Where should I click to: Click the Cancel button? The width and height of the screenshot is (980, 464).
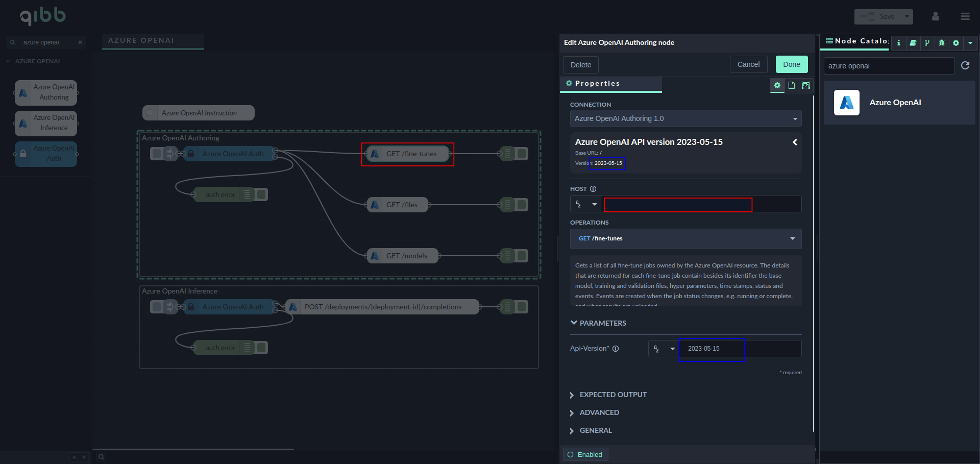[x=748, y=64]
